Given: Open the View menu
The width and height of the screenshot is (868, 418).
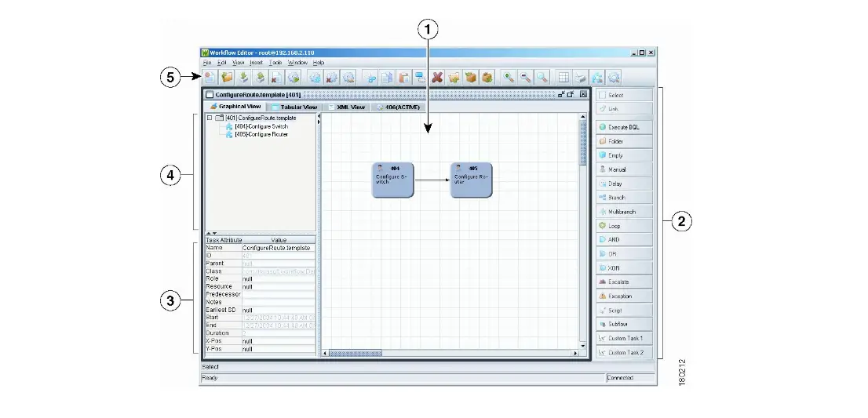Looking at the screenshot, I should (x=238, y=63).
